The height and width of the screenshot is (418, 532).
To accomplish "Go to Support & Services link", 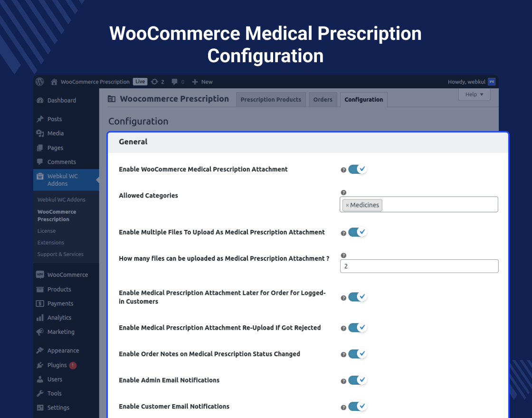I will 60,254.
